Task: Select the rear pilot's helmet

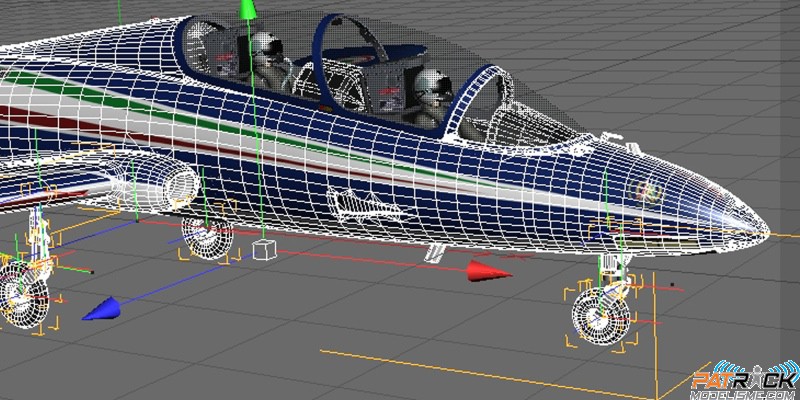Action: 266,48
